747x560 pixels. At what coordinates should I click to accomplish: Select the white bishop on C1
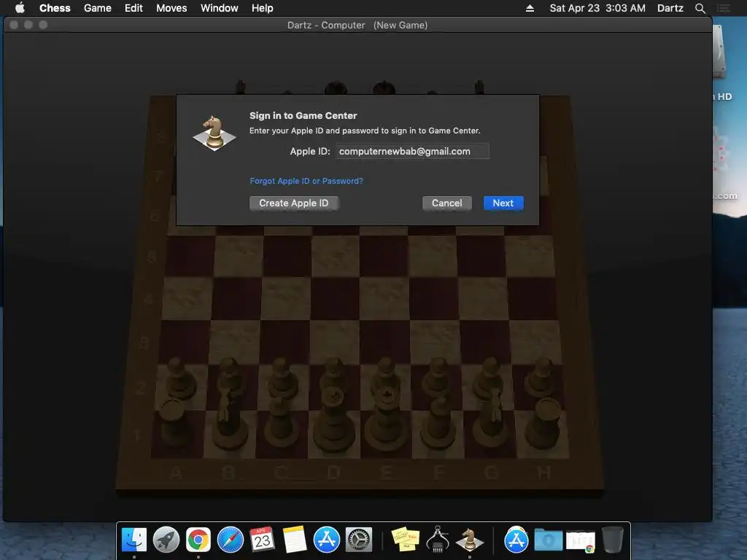281,424
